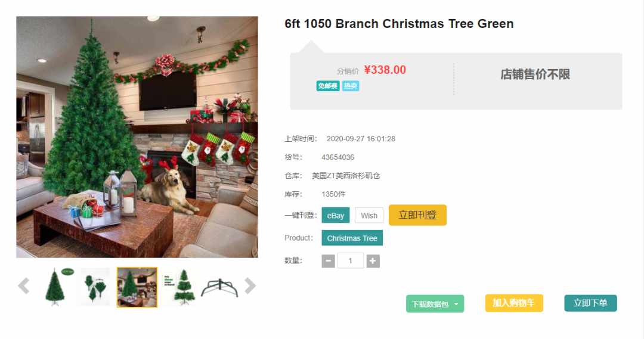Show next thumbnails with right arrow
Viewport: 644px width, 339px height.
click(250, 286)
